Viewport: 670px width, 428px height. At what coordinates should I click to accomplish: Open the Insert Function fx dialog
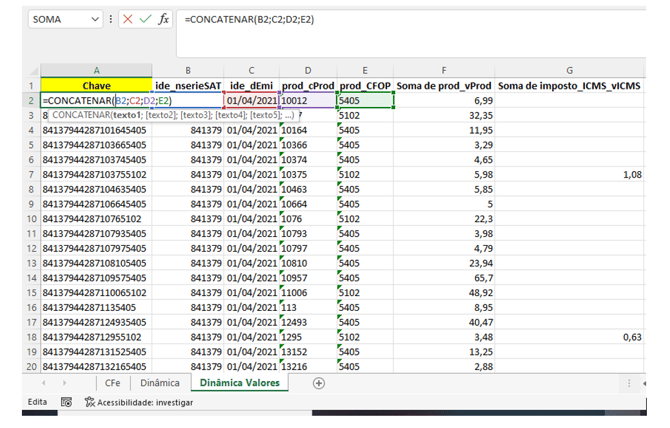pos(164,19)
